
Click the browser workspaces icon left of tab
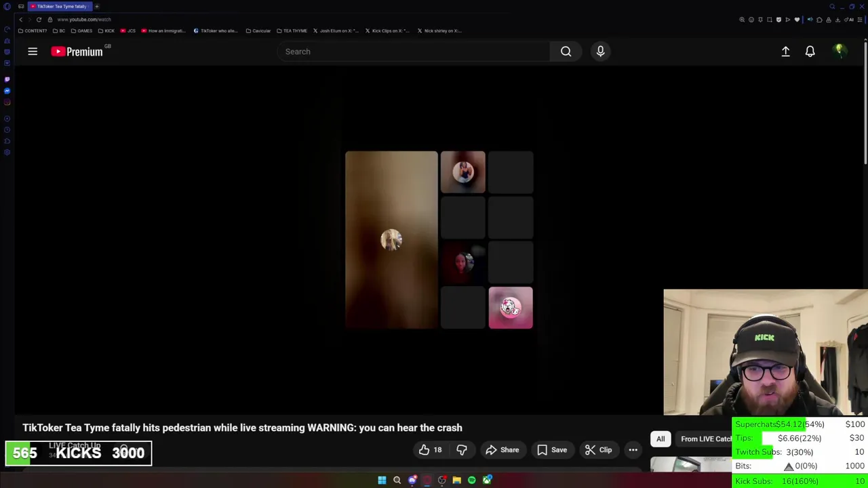click(21, 6)
